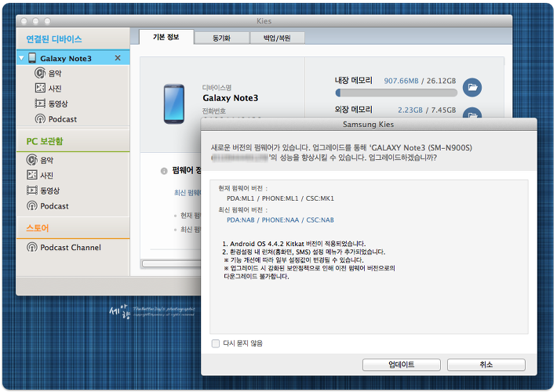Click the Galaxy Note3 device name text
The width and height of the screenshot is (557, 392).
(231, 98)
